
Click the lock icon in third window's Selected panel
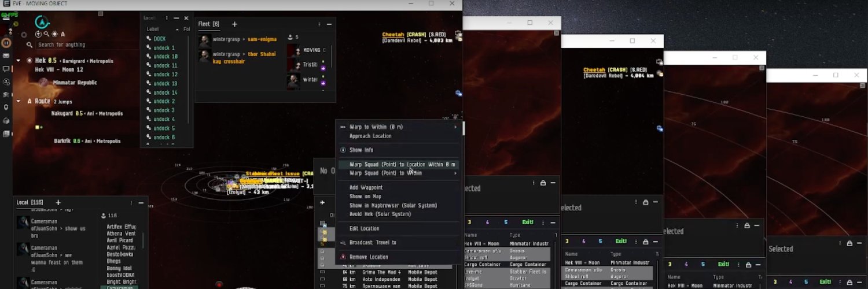pyautogui.click(x=645, y=202)
